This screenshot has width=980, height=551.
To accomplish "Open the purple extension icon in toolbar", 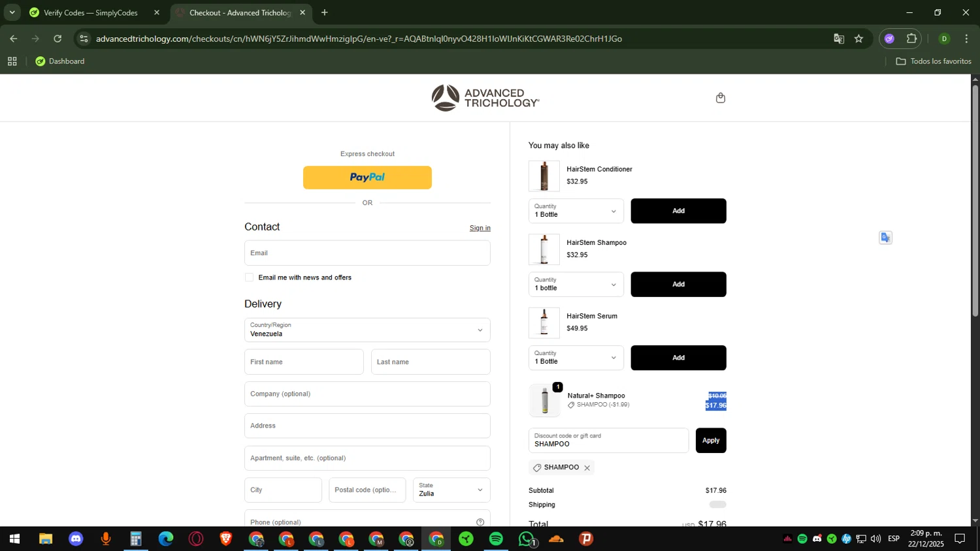I will coord(889,39).
